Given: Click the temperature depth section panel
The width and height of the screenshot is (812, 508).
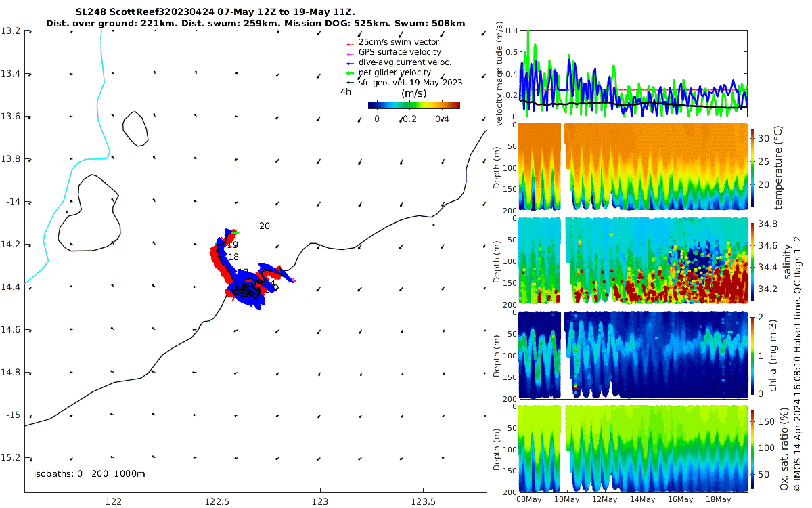Looking at the screenshot, I should point(633,167).
